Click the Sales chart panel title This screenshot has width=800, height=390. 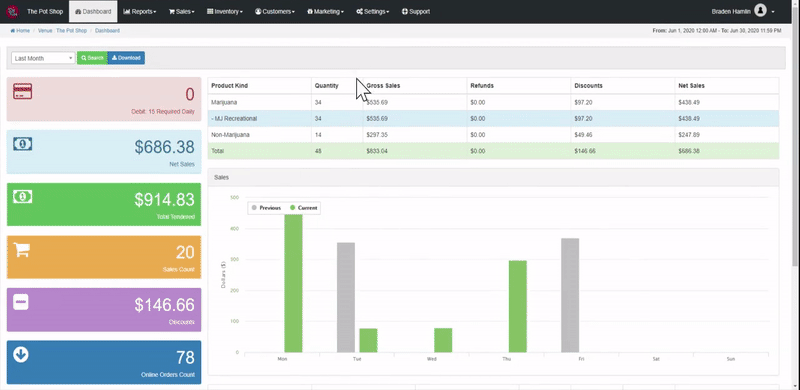(221, 177)
